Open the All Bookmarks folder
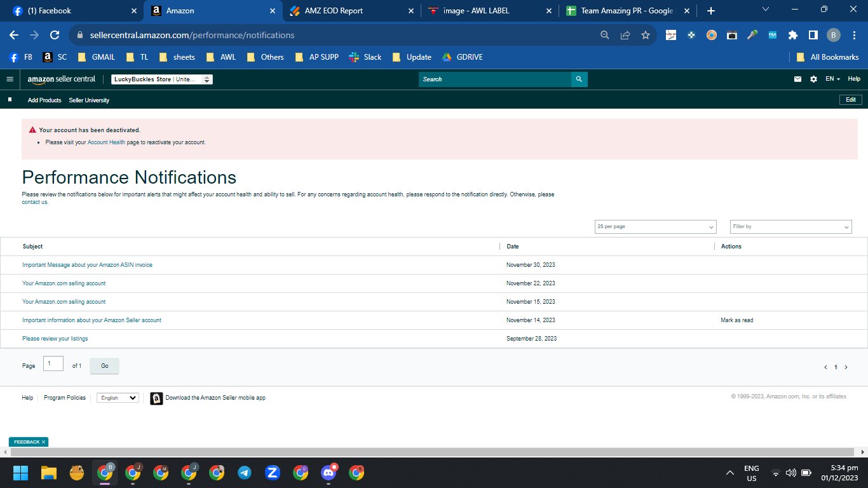The image size is (868, 488). (828, 57)
